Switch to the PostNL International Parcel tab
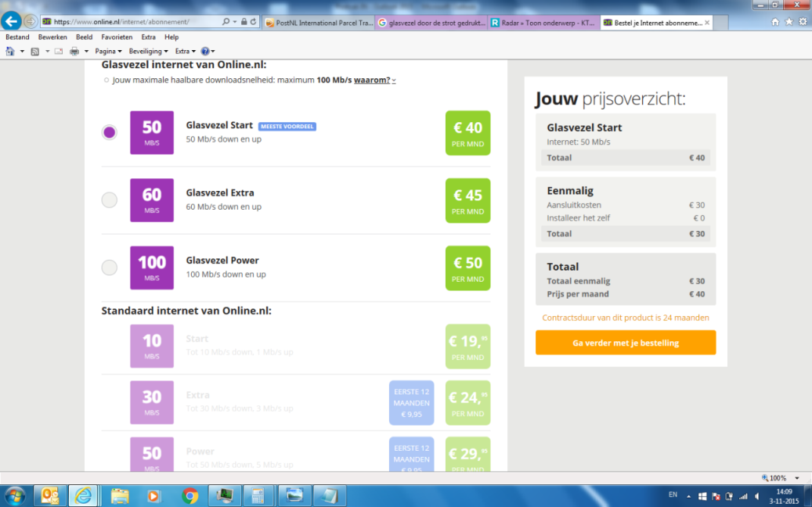The height and width of the screenshot is (507, 812). coord(318,23)
